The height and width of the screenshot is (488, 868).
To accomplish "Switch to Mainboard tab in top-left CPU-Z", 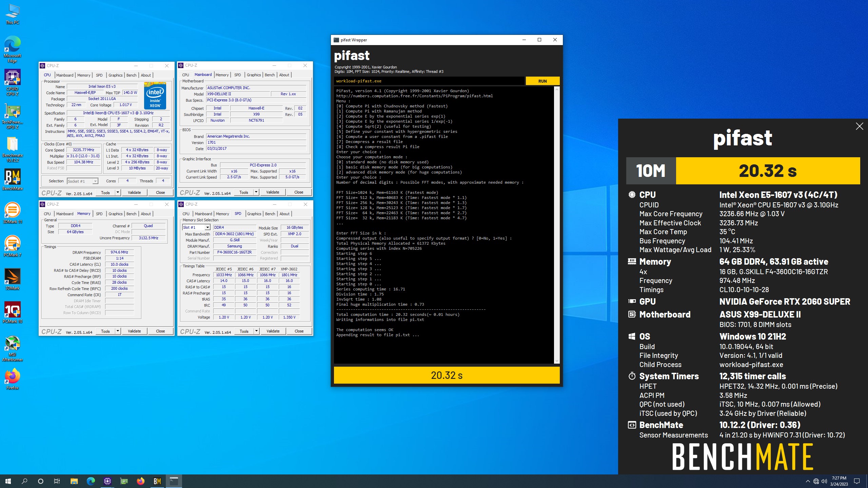I will coord(65,75).
